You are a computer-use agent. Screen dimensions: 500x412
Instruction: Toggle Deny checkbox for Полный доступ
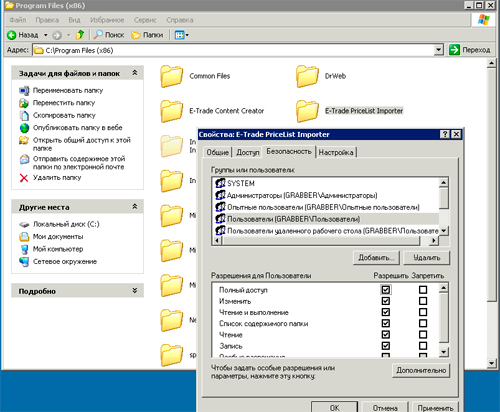pyautogui.click(x=423, y=290)
